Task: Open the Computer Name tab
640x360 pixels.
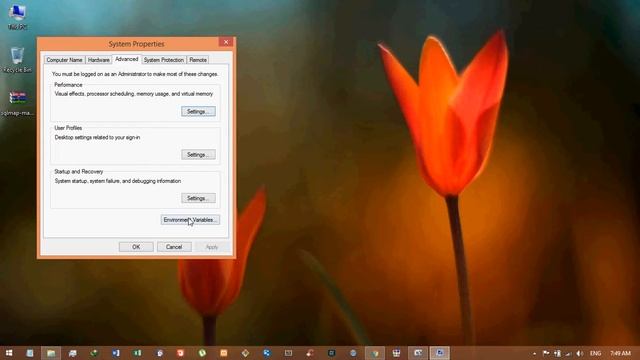Action: [x=64, y=60]
